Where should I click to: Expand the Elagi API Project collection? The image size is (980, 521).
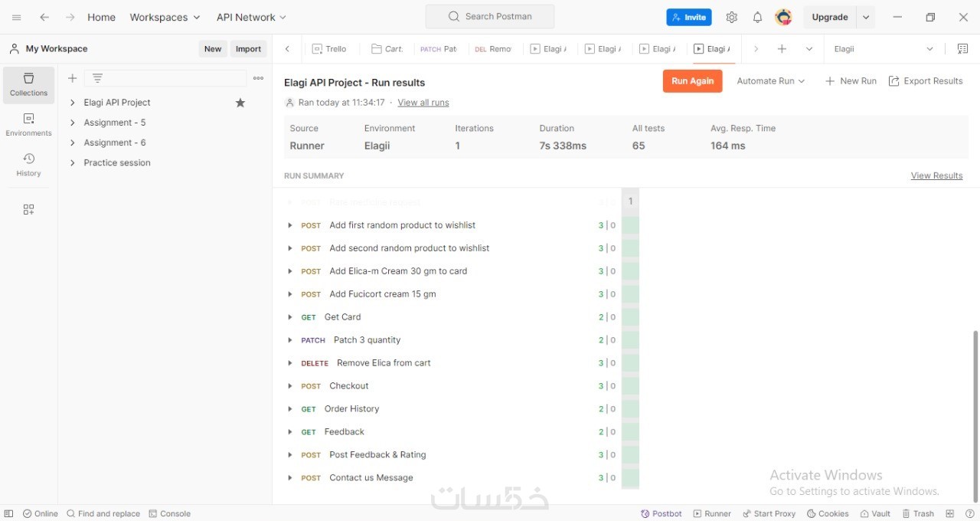pos(73,103)
